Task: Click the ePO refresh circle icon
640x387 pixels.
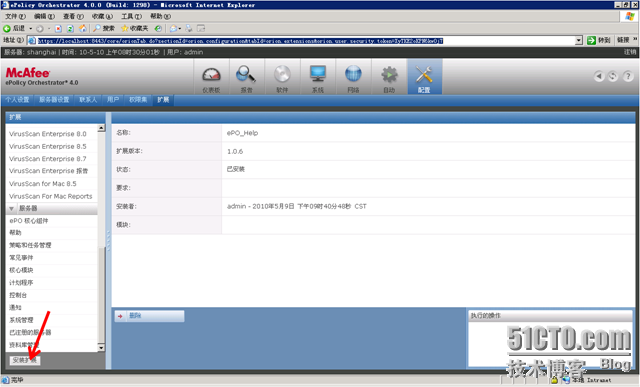Action: click(x=613, y=76)
